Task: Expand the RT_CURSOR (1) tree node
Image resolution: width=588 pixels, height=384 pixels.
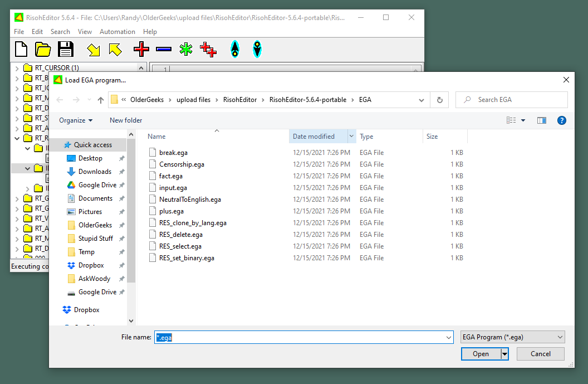Action: (17, 69)
